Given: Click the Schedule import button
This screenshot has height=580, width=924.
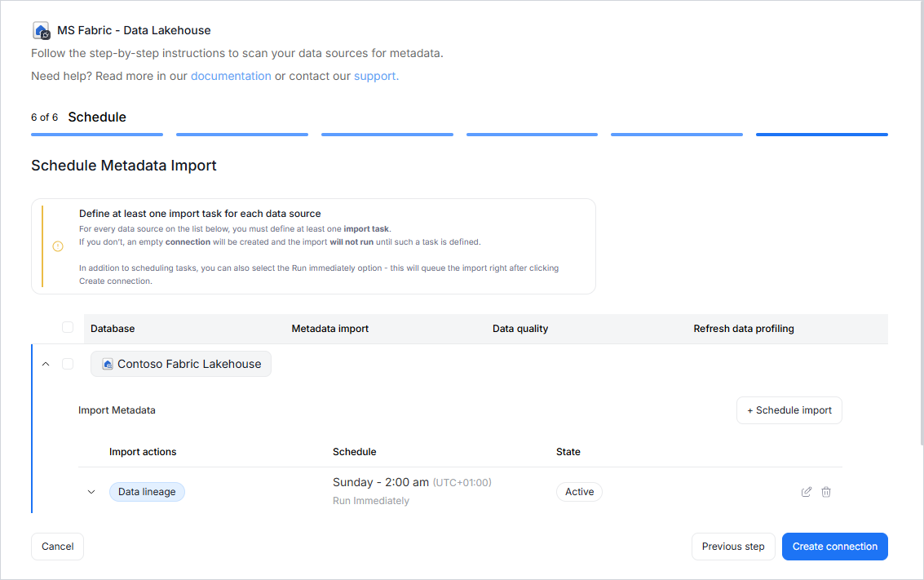Looking at the screenshot, I should tap(789, 410).
